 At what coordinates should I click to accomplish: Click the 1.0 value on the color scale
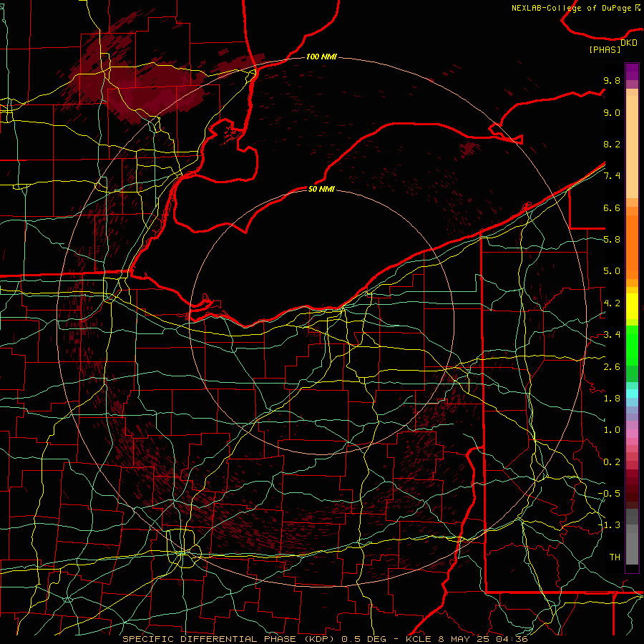pos(612,430)
